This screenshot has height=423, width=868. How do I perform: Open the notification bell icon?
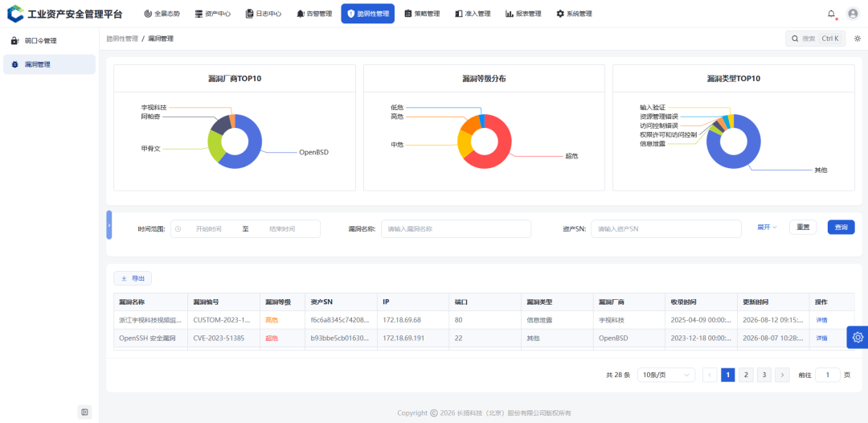tap(832, 14)
